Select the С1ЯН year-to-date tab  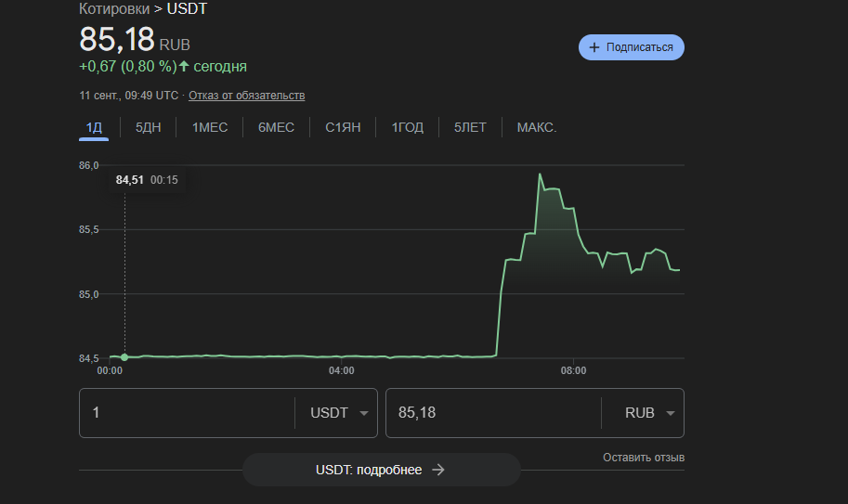click(343, 127)
